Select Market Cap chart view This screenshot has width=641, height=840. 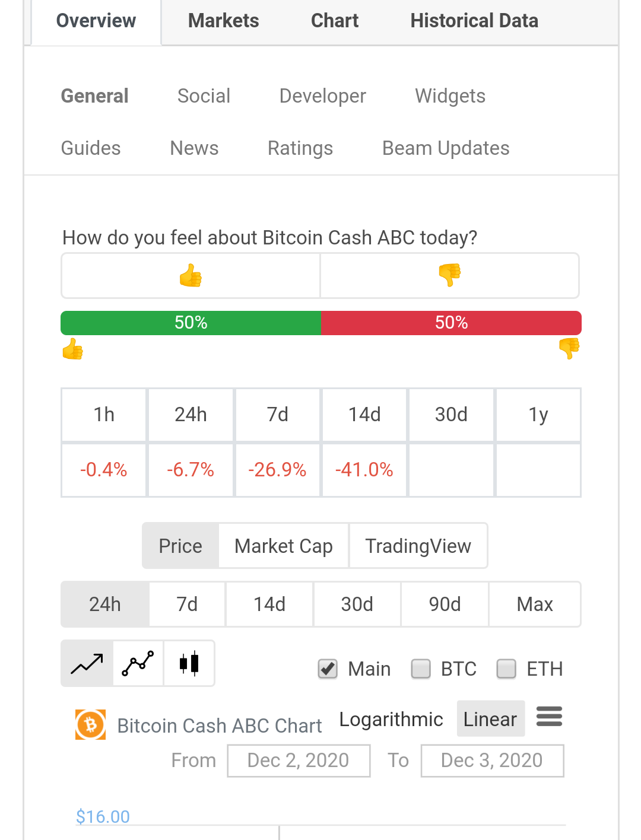tap(284, 546)
